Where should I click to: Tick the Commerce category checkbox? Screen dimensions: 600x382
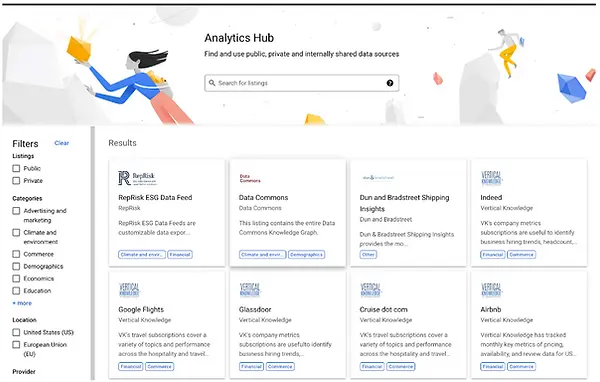pyautogui.click(x=16, y=254)
